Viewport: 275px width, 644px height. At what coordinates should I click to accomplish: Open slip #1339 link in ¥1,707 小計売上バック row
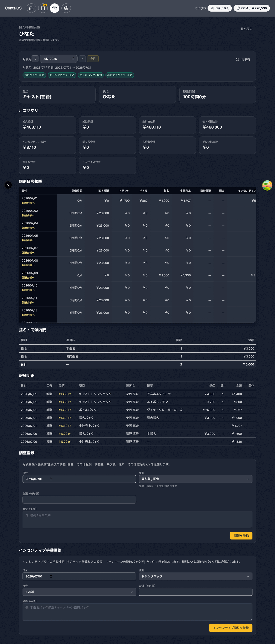click(64, 426)
